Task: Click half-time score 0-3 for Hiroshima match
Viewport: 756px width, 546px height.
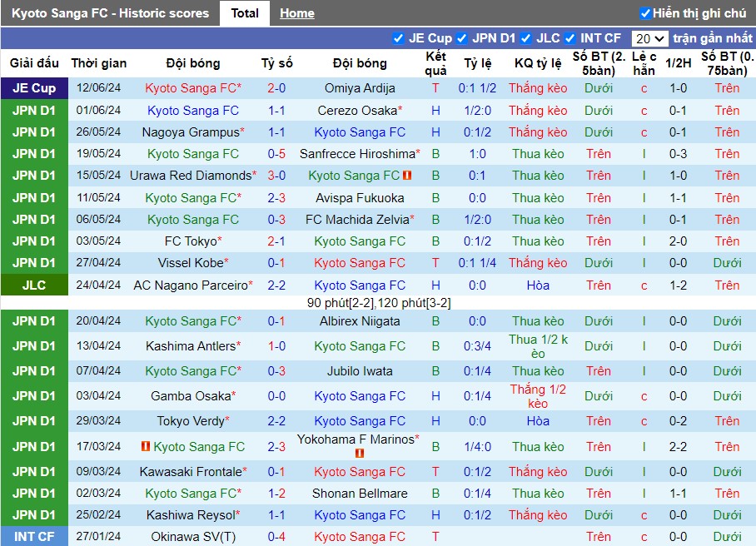Action: [x=678, y=154]
